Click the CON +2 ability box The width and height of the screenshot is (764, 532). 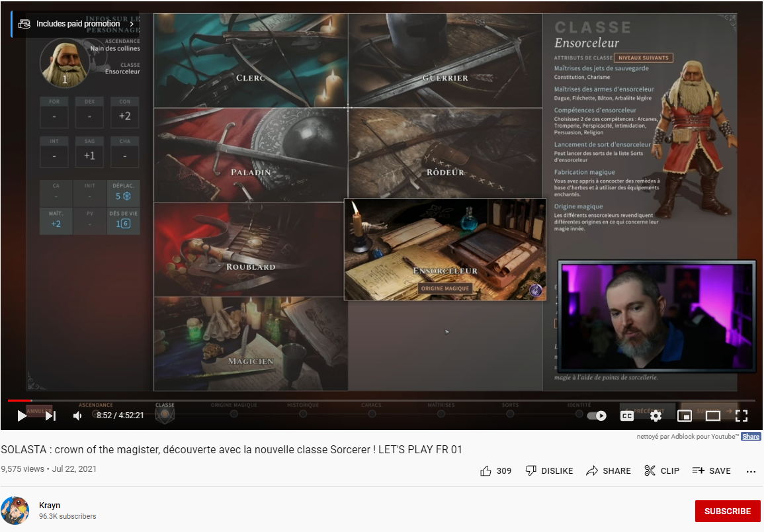(x=125, y=112)
